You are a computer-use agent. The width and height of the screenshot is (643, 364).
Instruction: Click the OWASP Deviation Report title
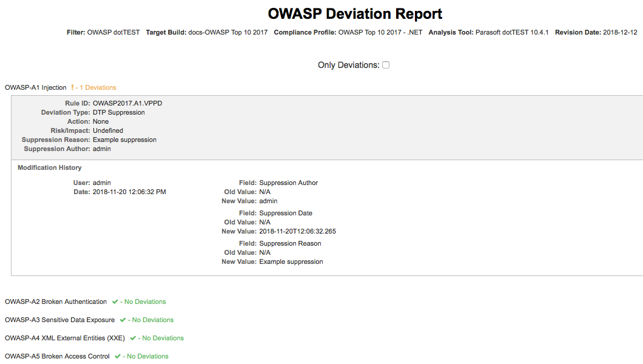355,13
